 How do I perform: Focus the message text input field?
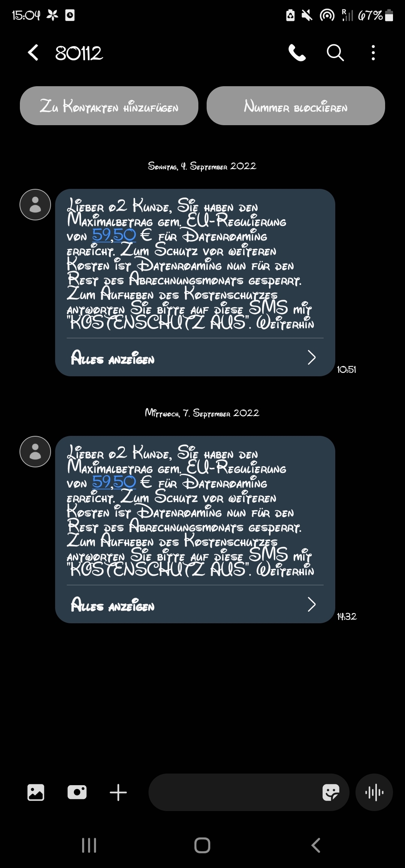(x=232, y=792)
